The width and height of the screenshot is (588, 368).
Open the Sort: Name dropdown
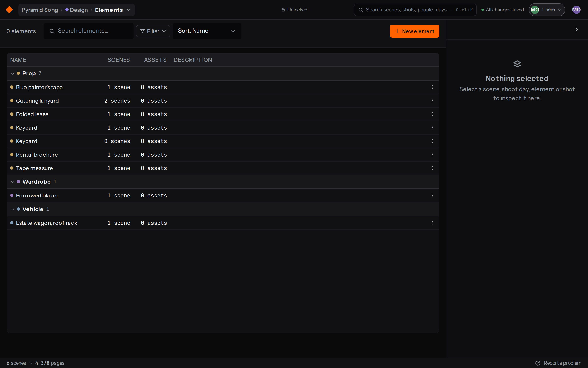point(207,31)
